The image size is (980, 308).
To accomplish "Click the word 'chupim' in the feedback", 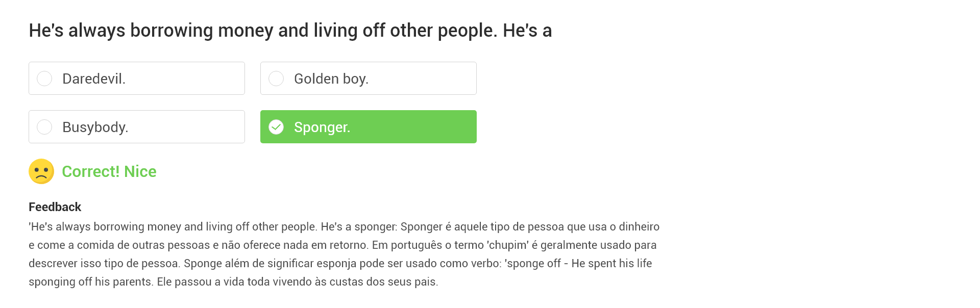I will tap(509, 245).
